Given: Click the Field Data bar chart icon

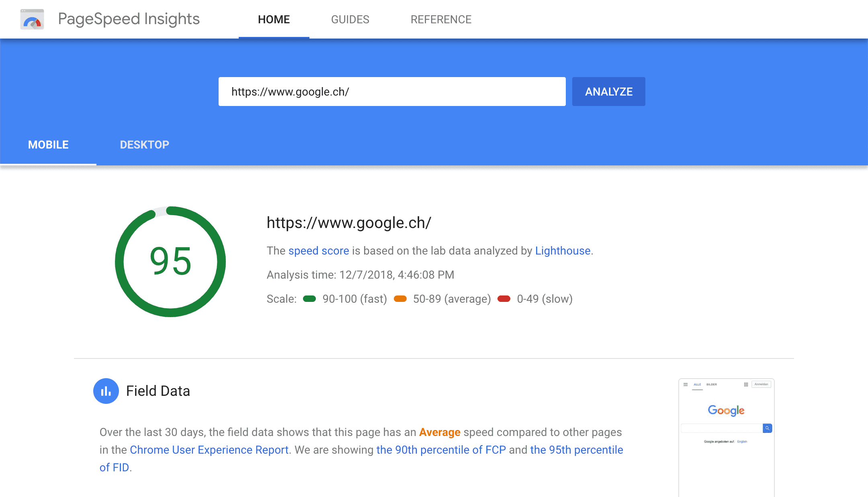Looking at the screenshot, I should (106, 391).
